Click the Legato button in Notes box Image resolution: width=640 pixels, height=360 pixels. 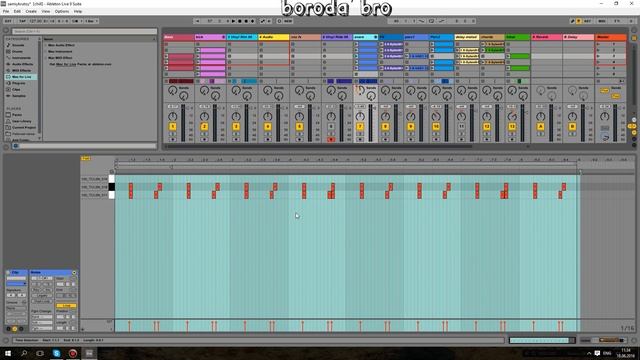(42, 296)
